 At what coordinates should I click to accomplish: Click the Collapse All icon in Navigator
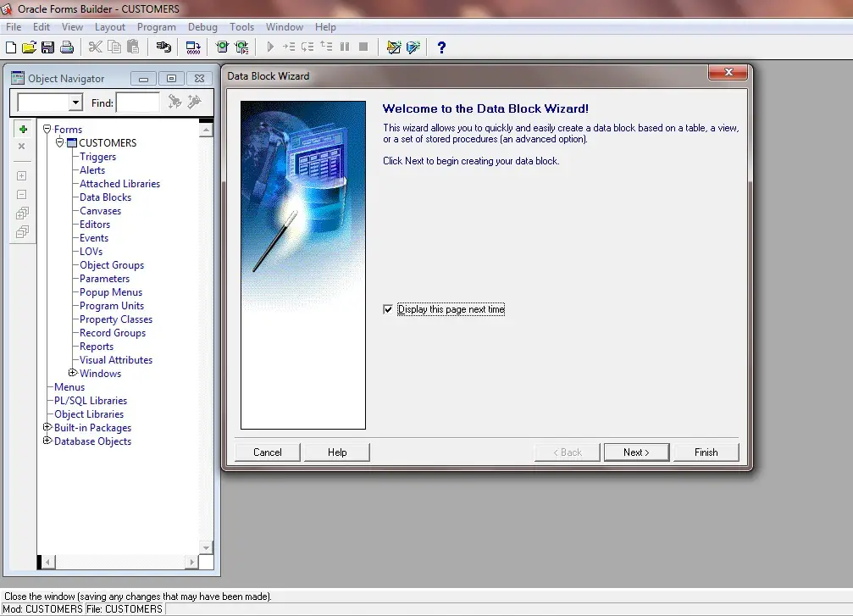[x=22, y=232]
